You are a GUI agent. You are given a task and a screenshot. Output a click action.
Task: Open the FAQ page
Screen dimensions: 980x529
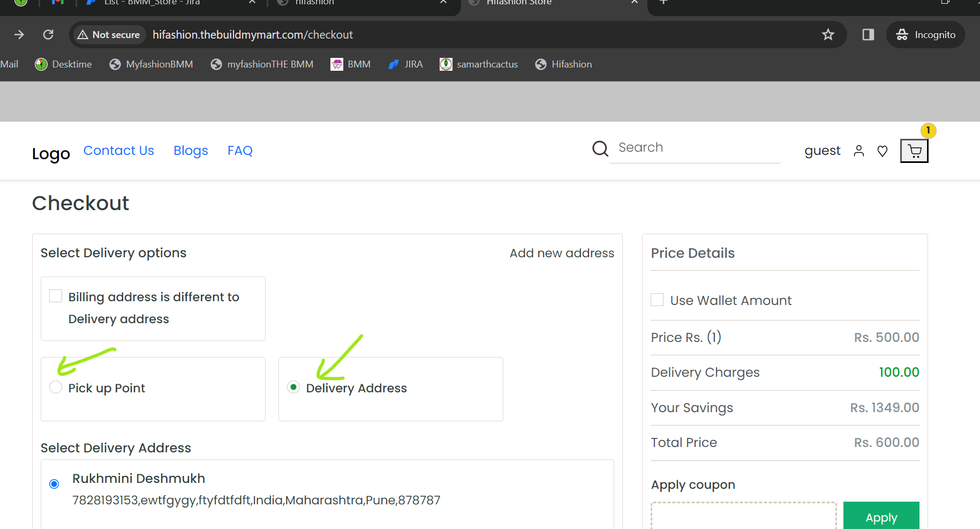(x=240, y=151)
